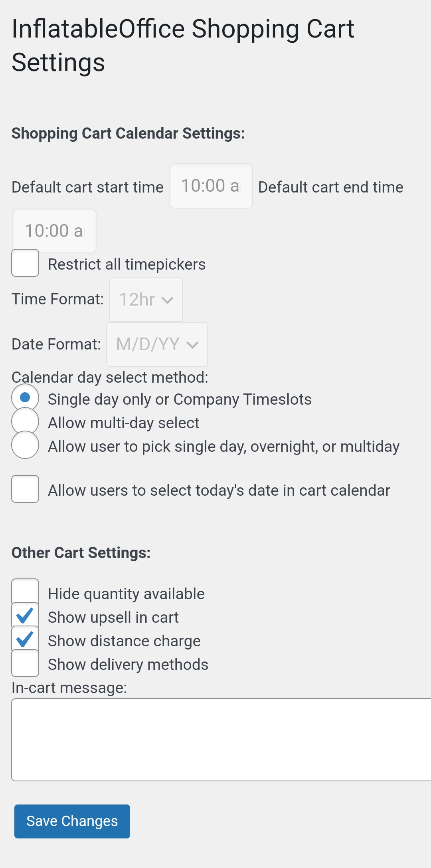
Task: Click the Allow multi-day select label text
Action: [x=123, y=423]
